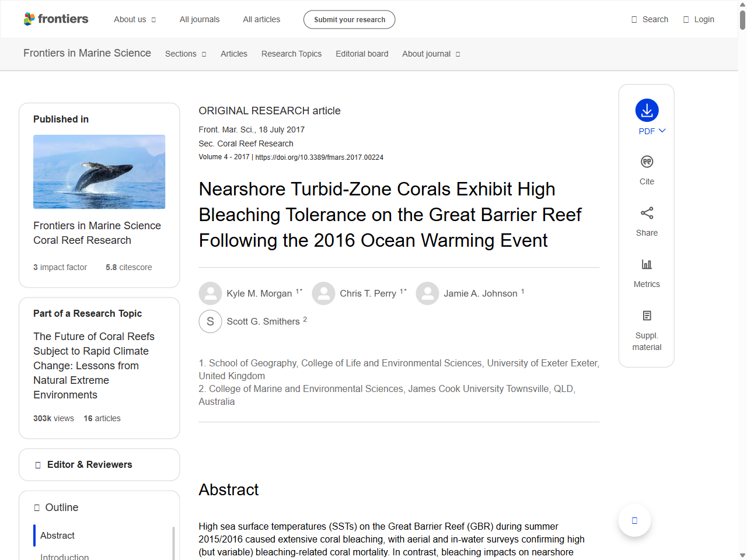
Task: Open the About journal dropdown
Action: [x=431, y=54]
